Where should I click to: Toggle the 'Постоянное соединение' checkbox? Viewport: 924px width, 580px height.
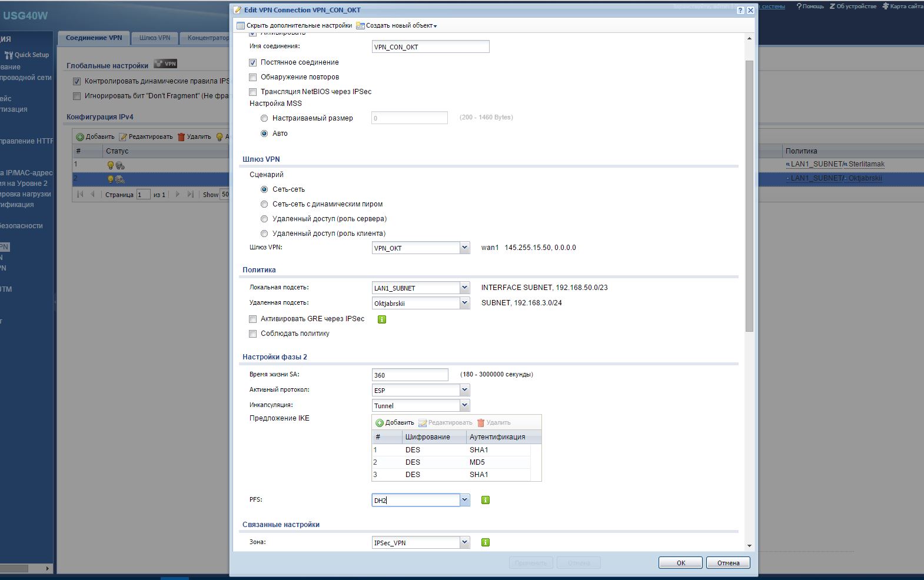click(x=253, y=62)
